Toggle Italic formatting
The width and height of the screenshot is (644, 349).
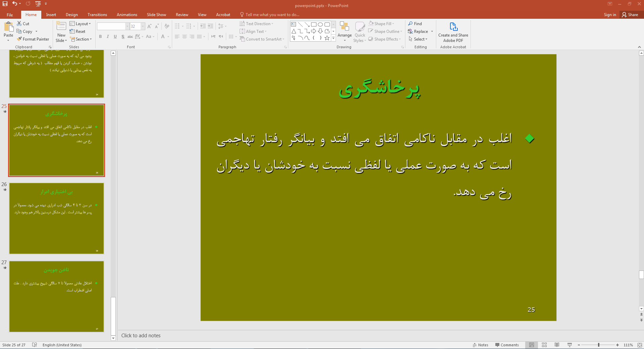pyautogui.click(x=108, y=37)
